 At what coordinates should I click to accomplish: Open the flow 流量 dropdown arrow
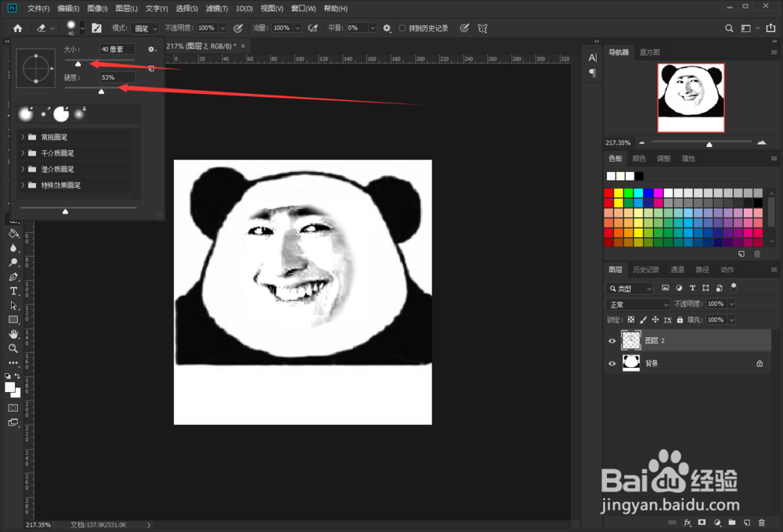[298, 28]
